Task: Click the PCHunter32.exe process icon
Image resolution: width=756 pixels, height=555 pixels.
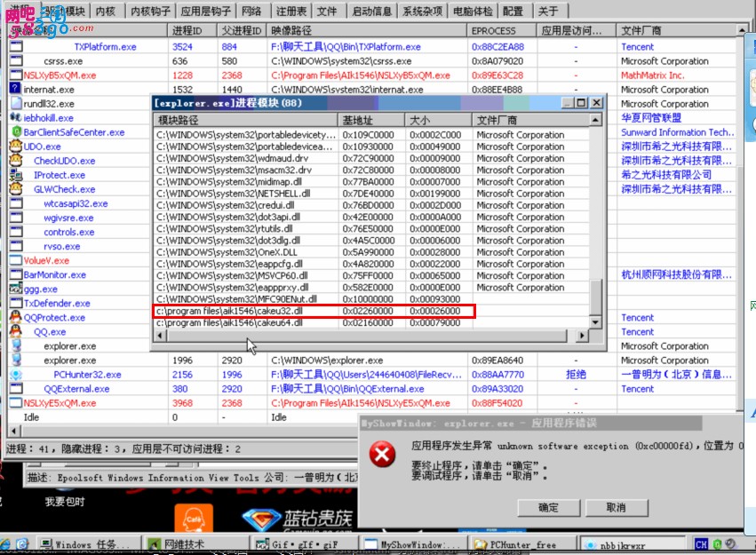Action: [x=16, y=375]
